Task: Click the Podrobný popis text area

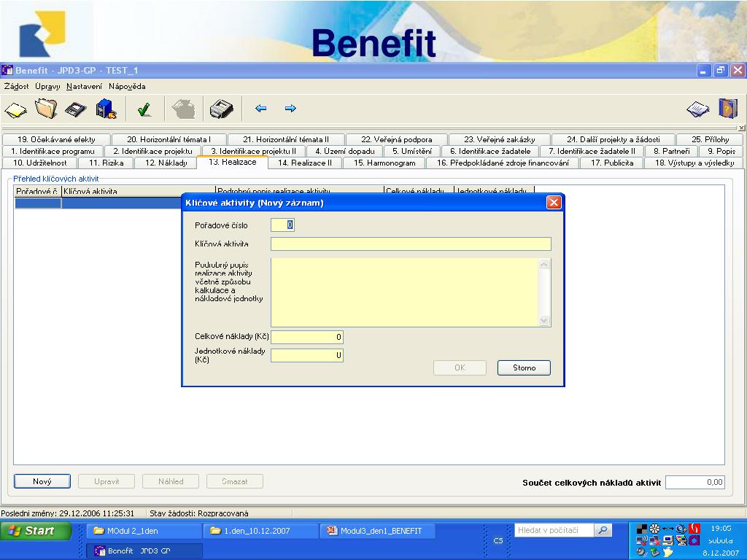Action: point(404,292)
